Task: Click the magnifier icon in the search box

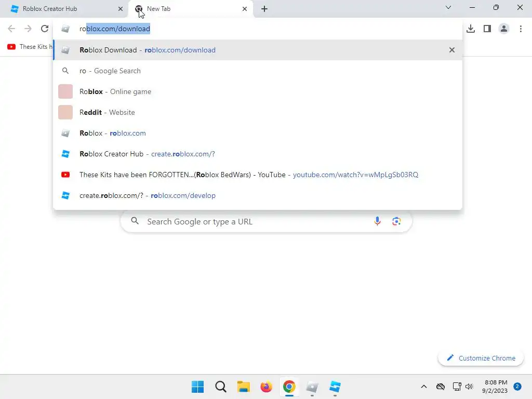Action: click(135, 221)
